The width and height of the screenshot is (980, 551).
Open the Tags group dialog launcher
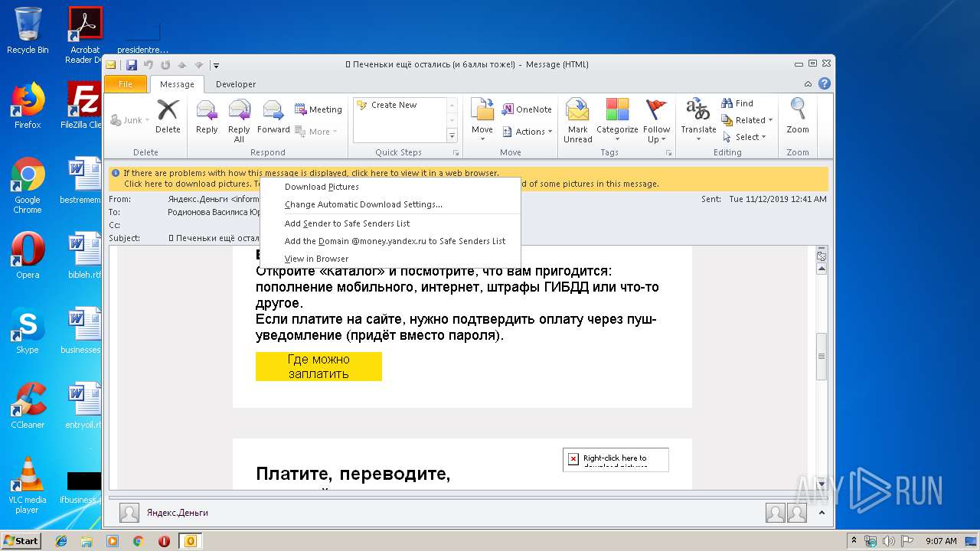point(669,153)
